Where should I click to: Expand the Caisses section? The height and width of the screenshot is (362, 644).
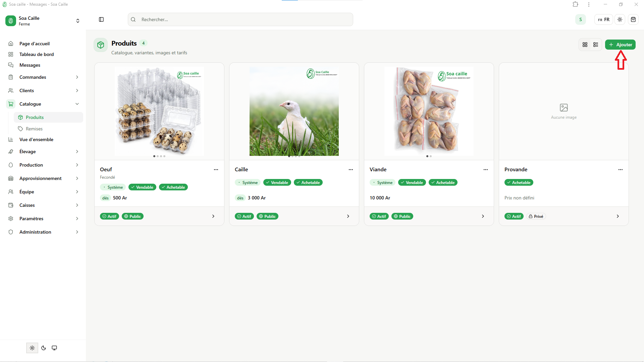43,205
